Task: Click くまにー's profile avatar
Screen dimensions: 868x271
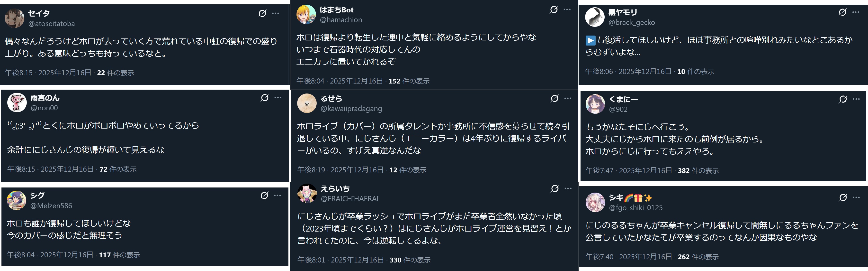Action: (x=595, y=104)
